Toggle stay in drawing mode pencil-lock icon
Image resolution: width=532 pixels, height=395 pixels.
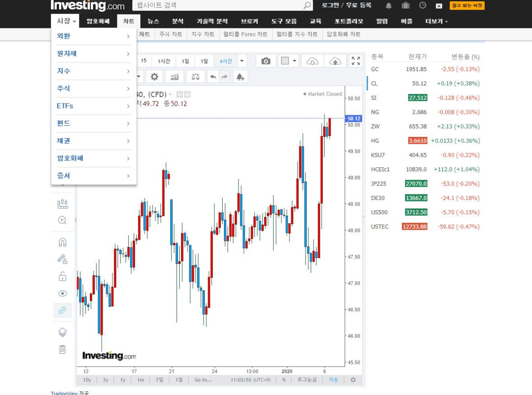pos(62,259)
